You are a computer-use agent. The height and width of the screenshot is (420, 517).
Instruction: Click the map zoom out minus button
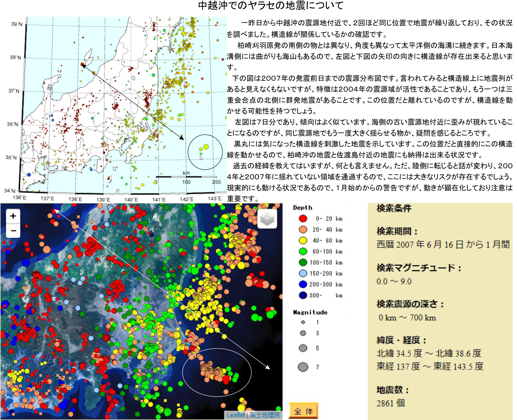[x=13, y=231]
